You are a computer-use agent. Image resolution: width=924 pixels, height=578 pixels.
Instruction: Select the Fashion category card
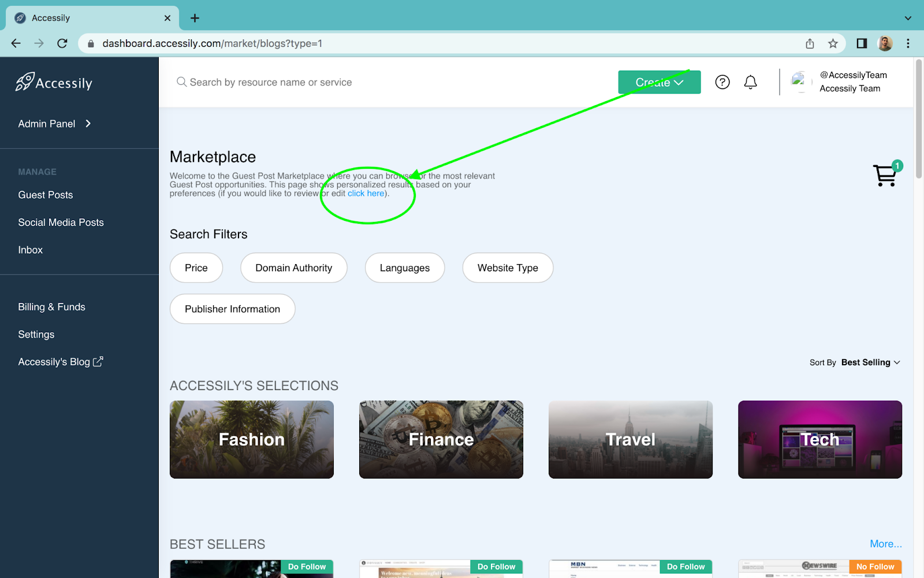252,439
